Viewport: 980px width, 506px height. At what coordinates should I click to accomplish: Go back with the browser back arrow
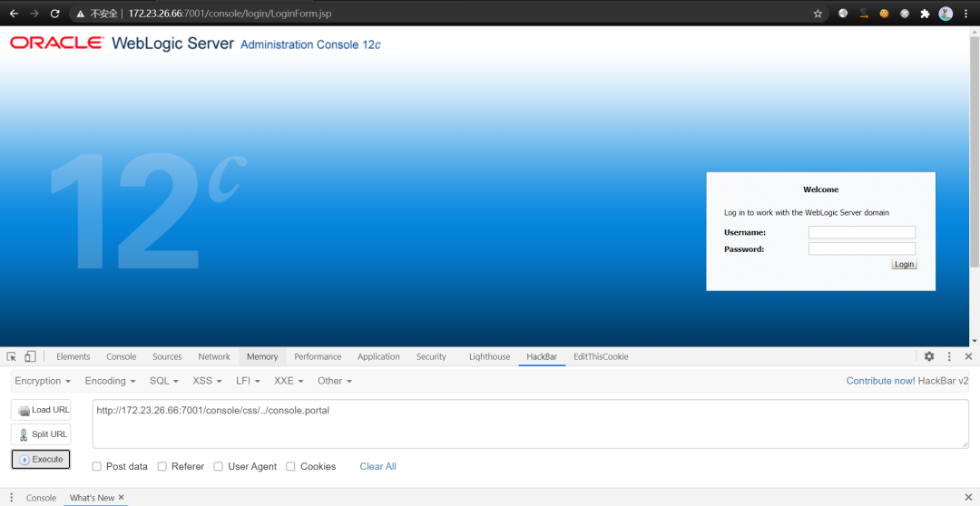click(x=14, y=13)
